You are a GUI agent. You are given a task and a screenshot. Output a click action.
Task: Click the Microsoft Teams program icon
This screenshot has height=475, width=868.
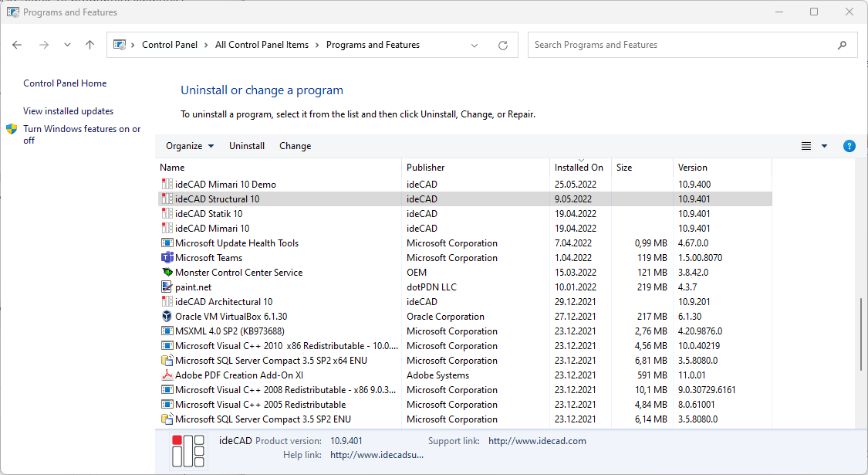click(167, 258)
